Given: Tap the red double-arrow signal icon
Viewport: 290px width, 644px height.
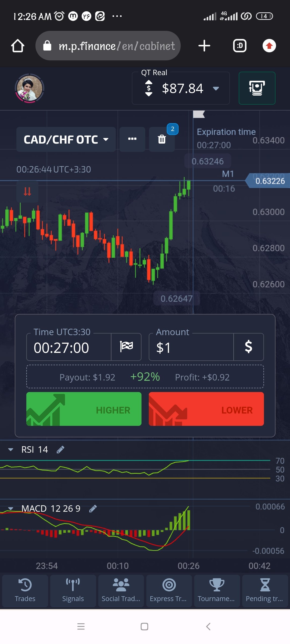Looking at the screenshot, I should pos(27,192).
